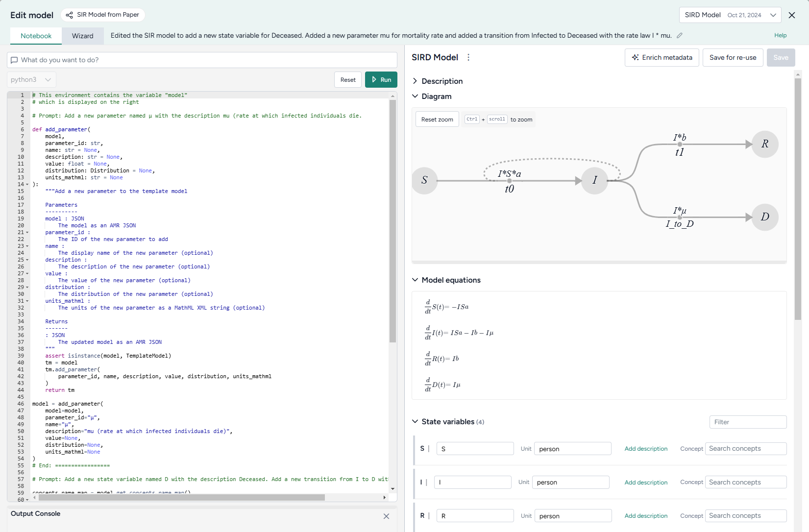Select the Recovered node R in the diagram

764,144
